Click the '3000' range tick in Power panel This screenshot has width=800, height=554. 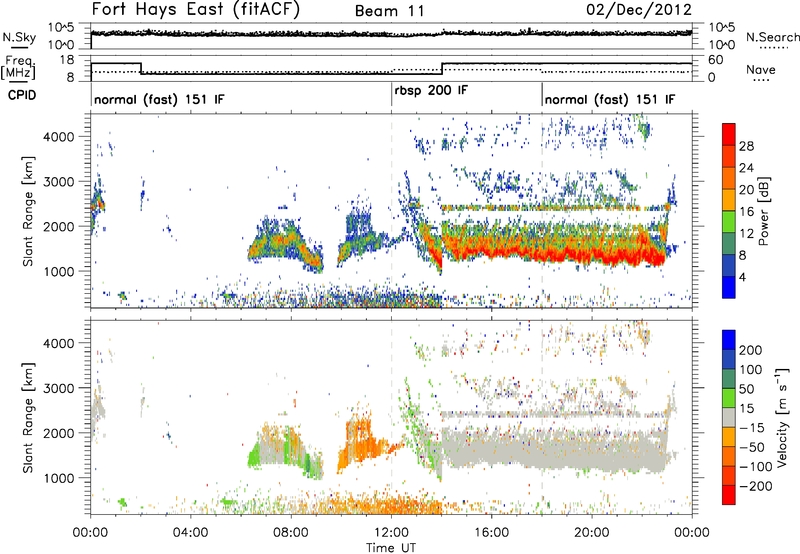point(59,182)
